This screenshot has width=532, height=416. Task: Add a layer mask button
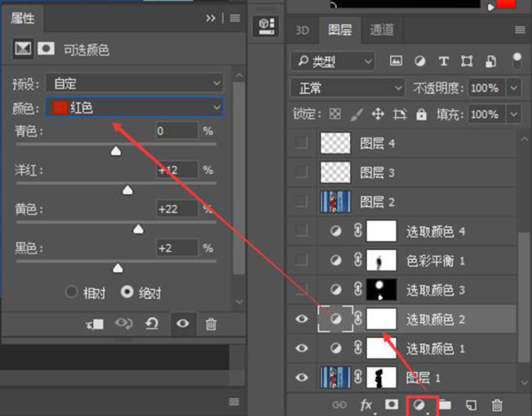(392, 404)
